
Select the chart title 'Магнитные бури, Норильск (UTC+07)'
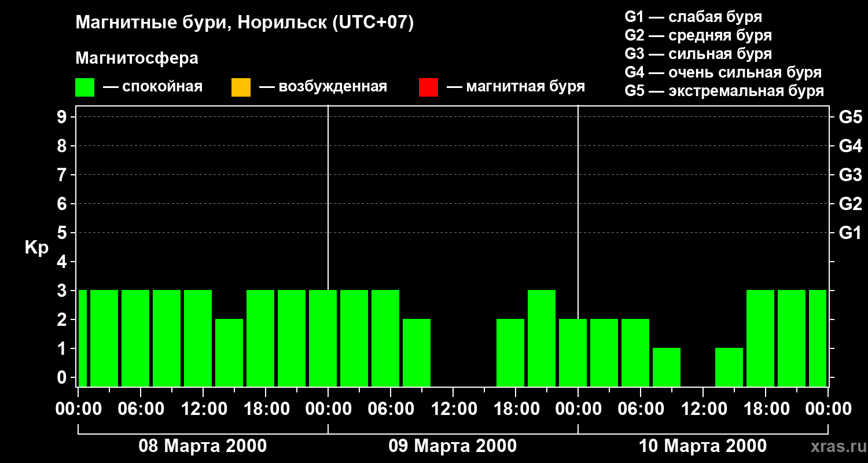coord(245,23)
